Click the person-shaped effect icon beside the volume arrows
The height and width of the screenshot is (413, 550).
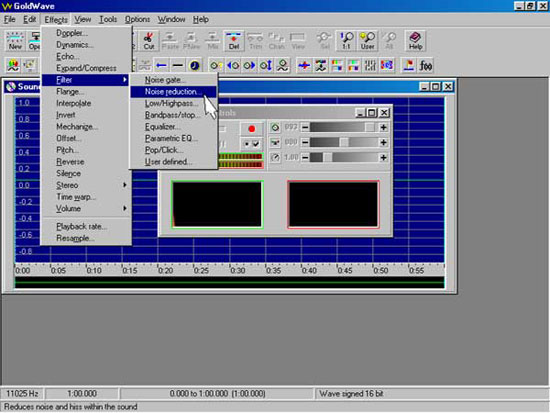point(283,65)
